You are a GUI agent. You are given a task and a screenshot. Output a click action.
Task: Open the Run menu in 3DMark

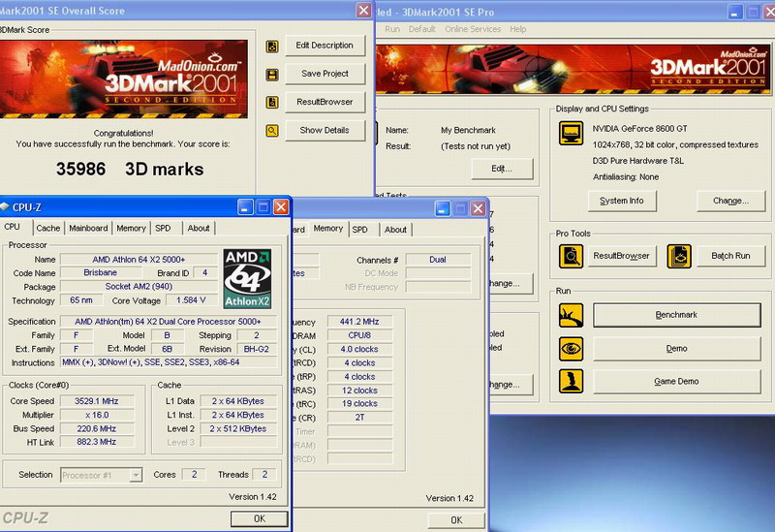[x=392, y=29]
